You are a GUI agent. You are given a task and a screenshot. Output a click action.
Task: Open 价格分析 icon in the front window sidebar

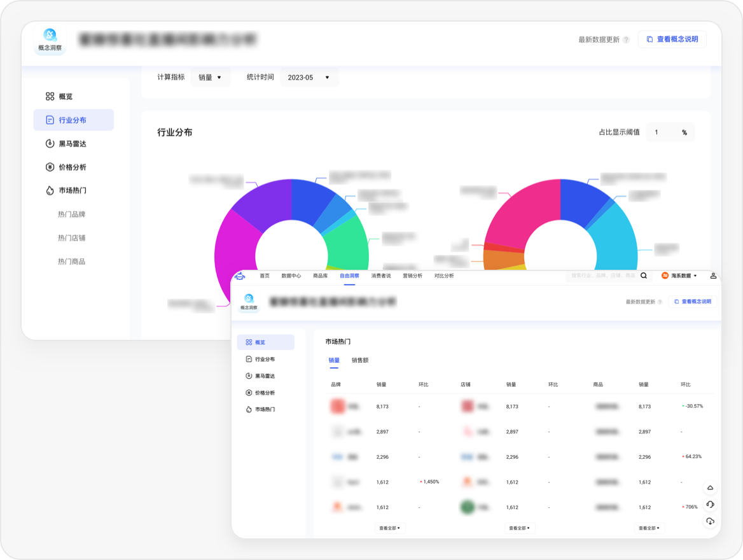coord(249,393)
